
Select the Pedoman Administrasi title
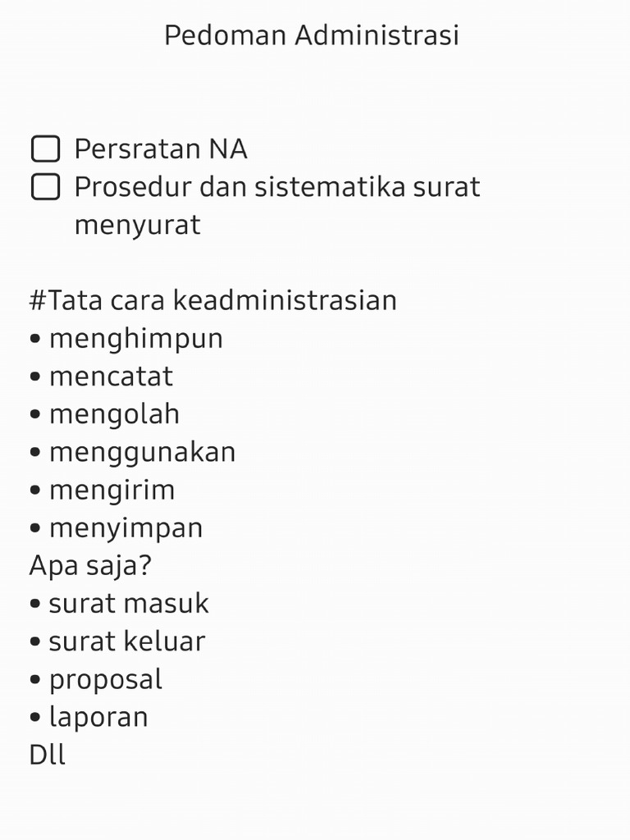(x=312, y=35)
